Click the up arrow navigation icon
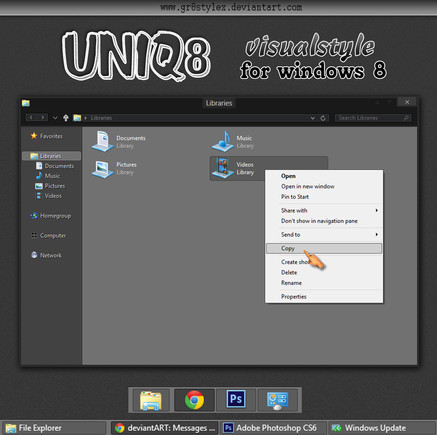 coord(66,118)
